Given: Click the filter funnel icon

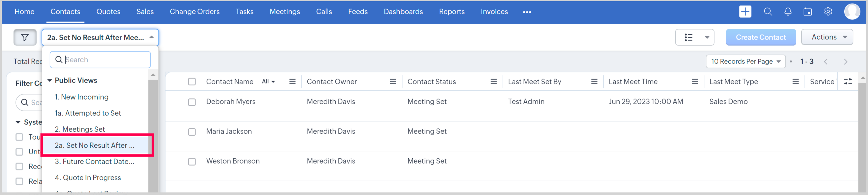Looking at the screenshot, I should pos(25,38).
